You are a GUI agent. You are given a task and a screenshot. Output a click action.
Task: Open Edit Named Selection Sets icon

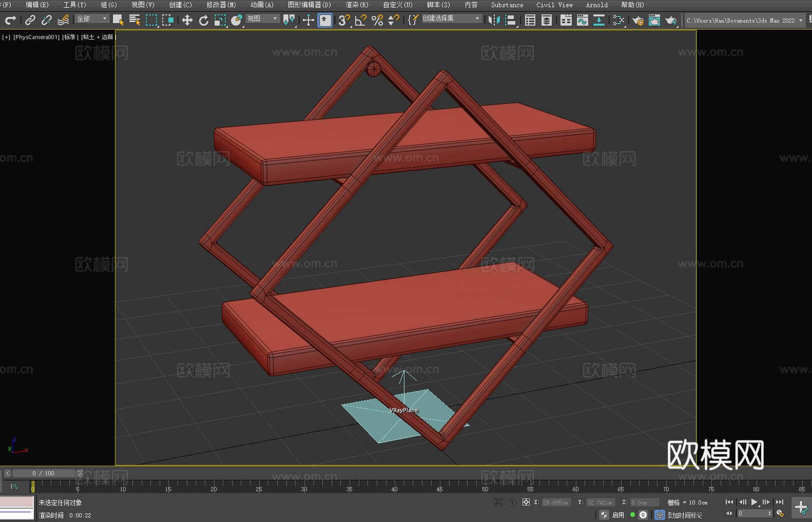[x=413, y=21]
